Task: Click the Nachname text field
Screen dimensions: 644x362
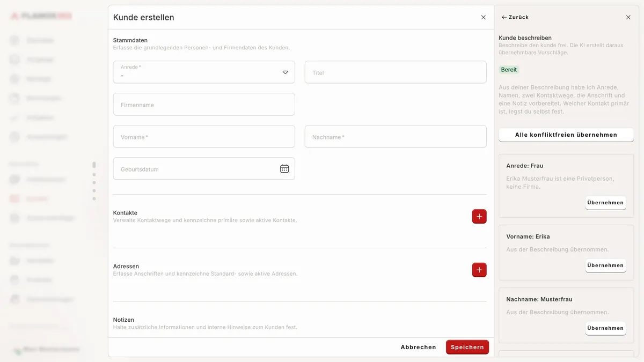Action: 396,136
